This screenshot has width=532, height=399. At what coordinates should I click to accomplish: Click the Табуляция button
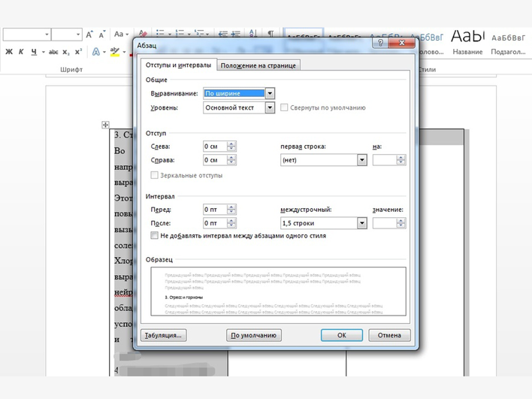164,335
